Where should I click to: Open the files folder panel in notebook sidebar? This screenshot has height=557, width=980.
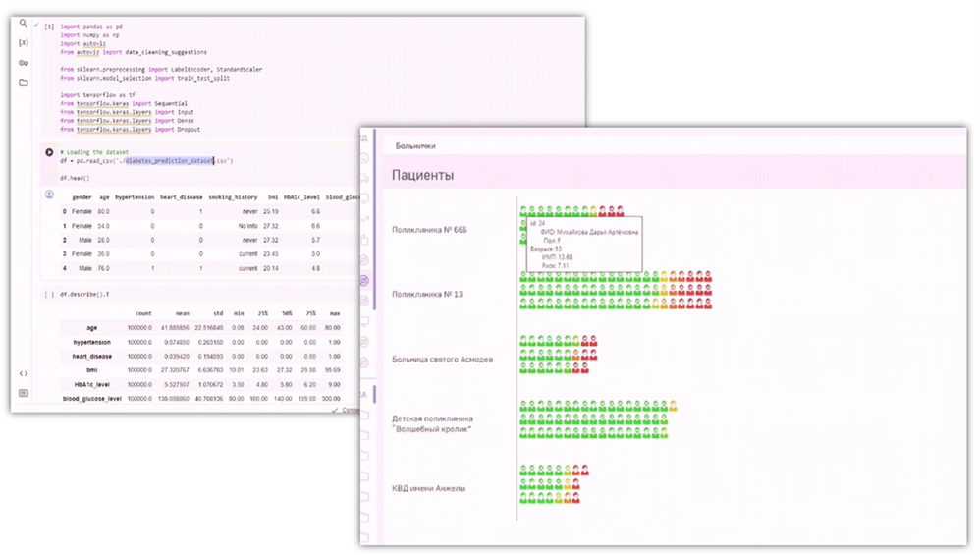point(24,83)
